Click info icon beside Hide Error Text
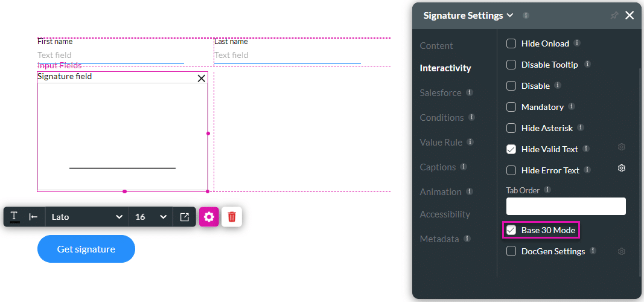This screenshot has width=644, height=302. point(587,170)
